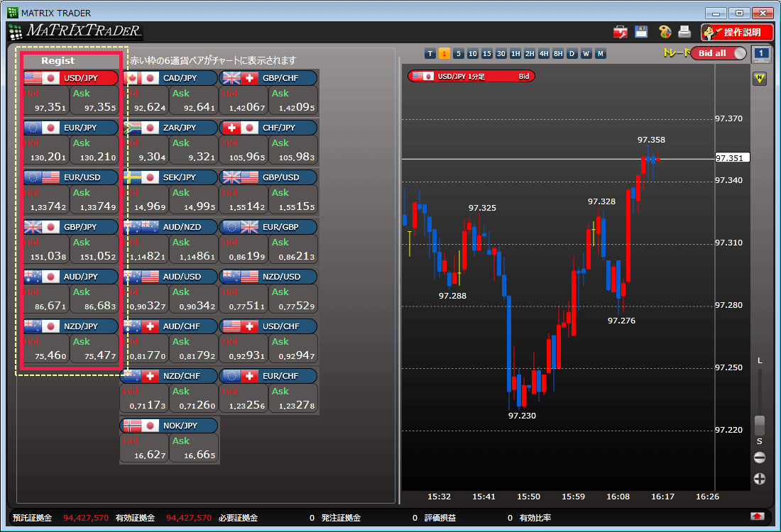
Task: Select the 10 minute timeframe
Action: click(x=473, y=54)
